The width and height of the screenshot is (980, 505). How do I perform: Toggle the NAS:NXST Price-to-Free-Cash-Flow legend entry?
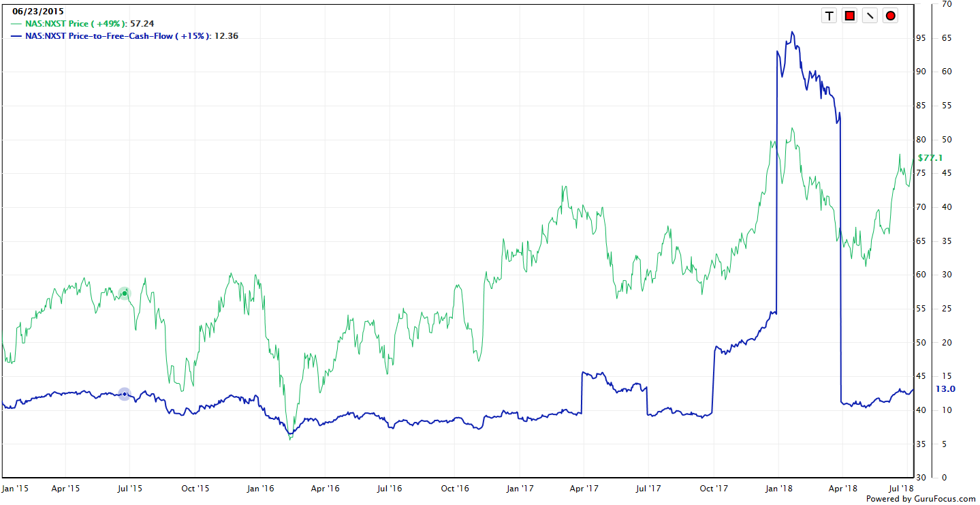point(125,35)
